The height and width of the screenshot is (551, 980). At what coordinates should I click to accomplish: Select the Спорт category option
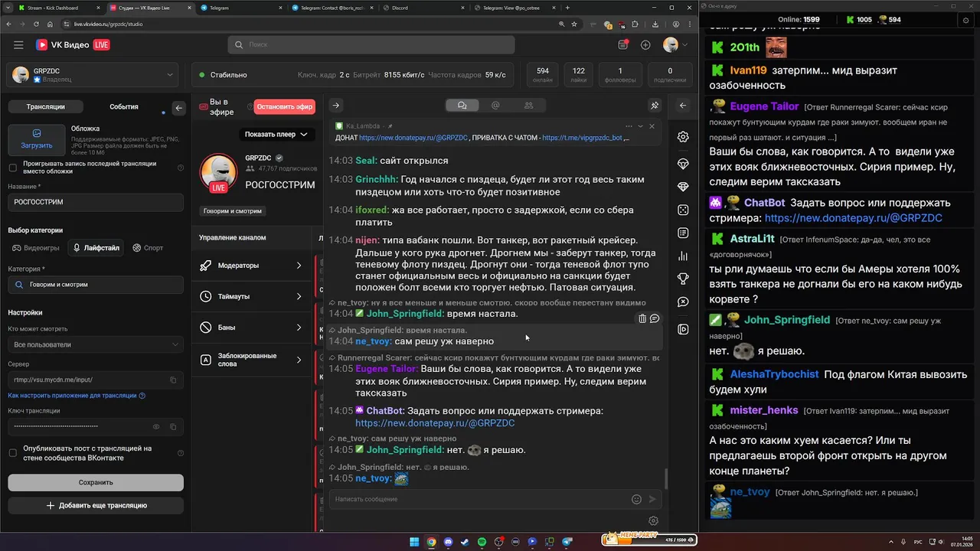pyautogui.click(x=148, y=248)
